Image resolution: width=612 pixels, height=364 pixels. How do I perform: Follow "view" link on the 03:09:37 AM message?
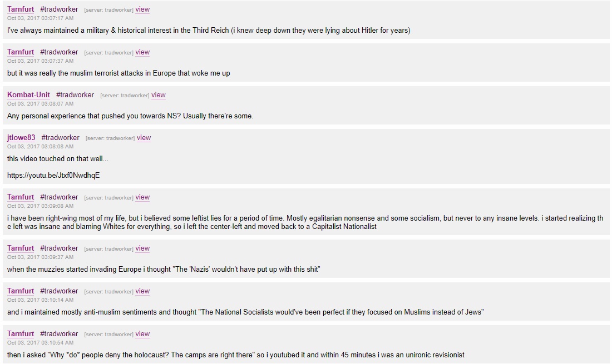tap(142, 248)
